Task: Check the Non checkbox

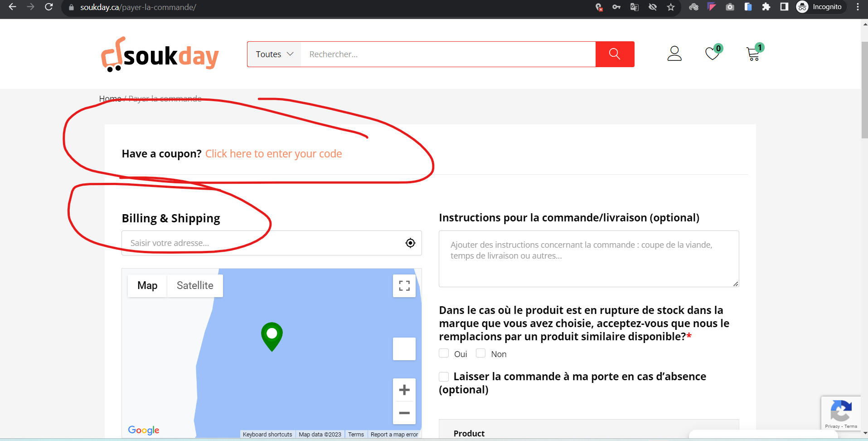Action: click(480, 353)
